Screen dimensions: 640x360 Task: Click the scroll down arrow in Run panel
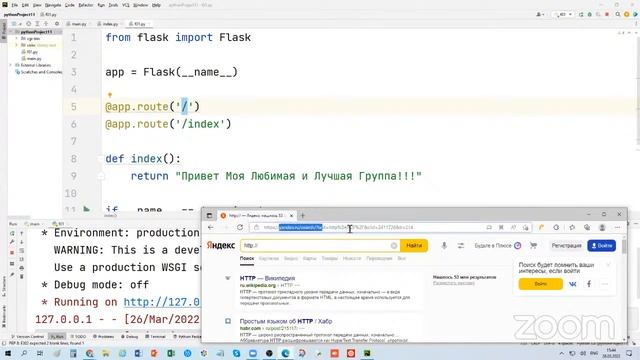coord(22,242)
